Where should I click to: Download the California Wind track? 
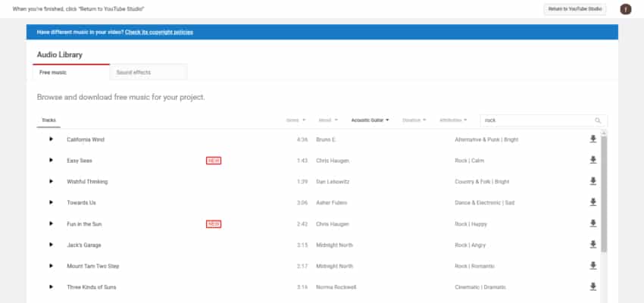point(592,139)
